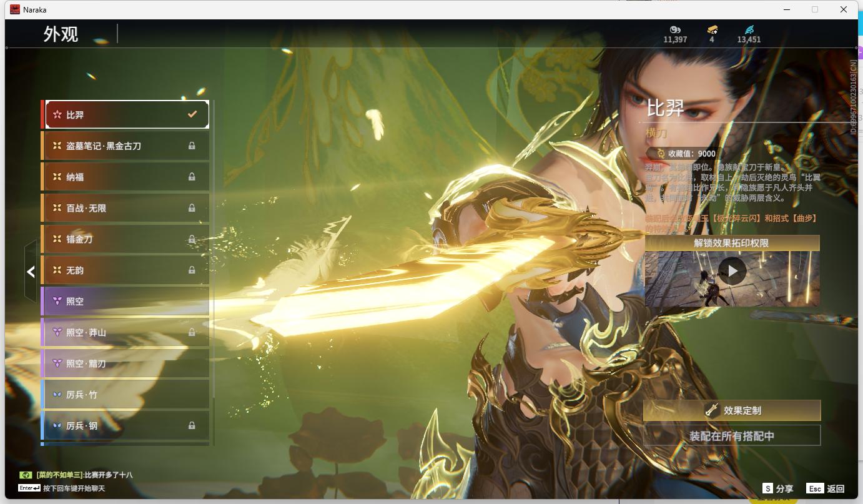Click the 外观 page title
Image resolution: width=863 pixels, height=504 pixels.
pos(61,34)
